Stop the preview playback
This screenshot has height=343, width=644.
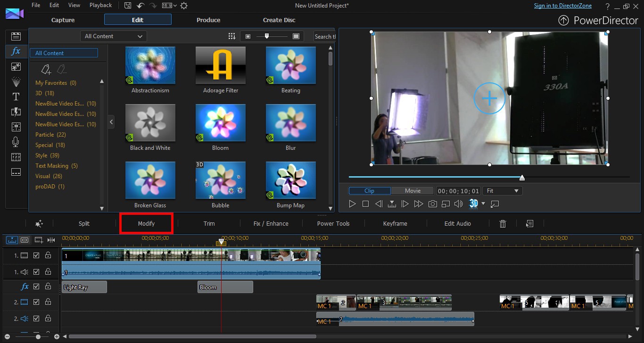[365, 204]
